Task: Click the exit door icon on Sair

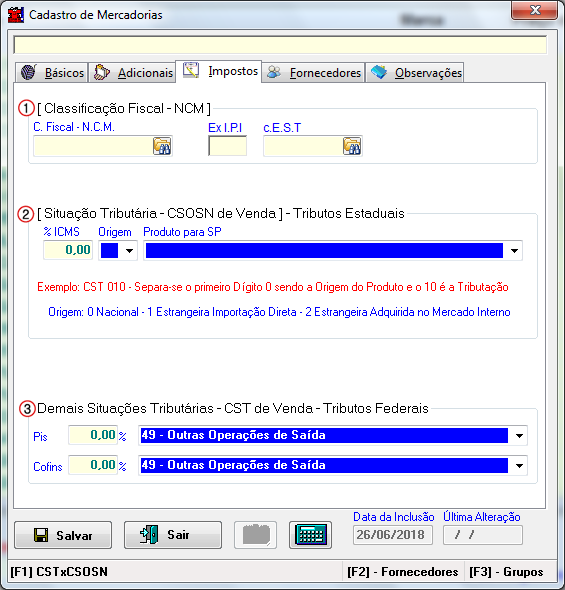Action: [x=149, y=535]
